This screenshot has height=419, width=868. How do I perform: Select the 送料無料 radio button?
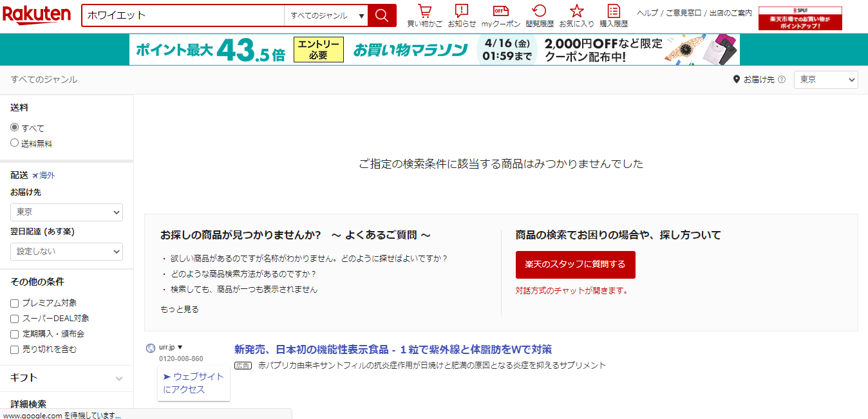pyautogui.click(x=14, y=143)
